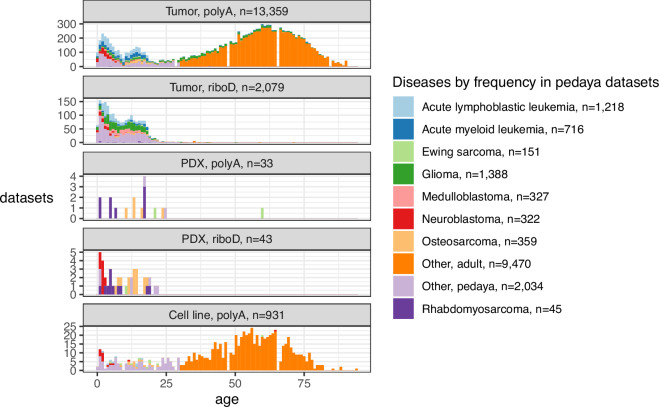This screenshot has height=407, width=659.
Task: Click the Acute myeloid leukemia legend swatch
Action: [403, 129]
